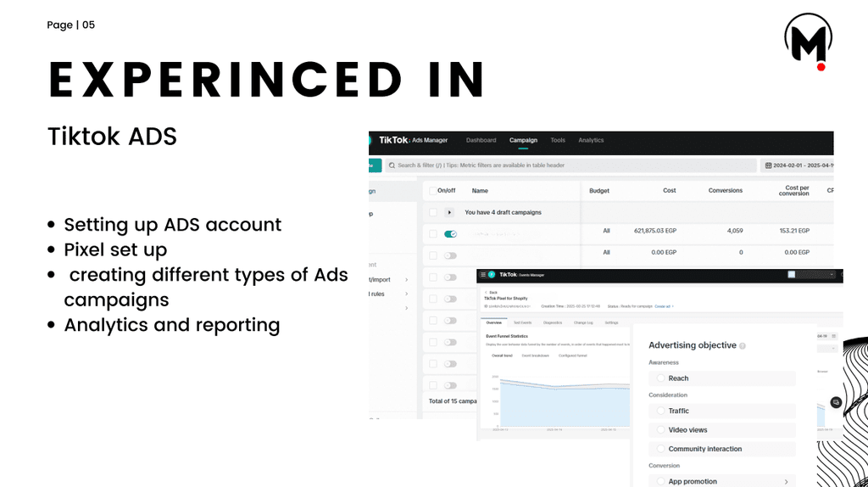The width and height of the screenshot is (868, 487).
Task: Open the hamburger menu in Events Manager
Action: (483, 275)
